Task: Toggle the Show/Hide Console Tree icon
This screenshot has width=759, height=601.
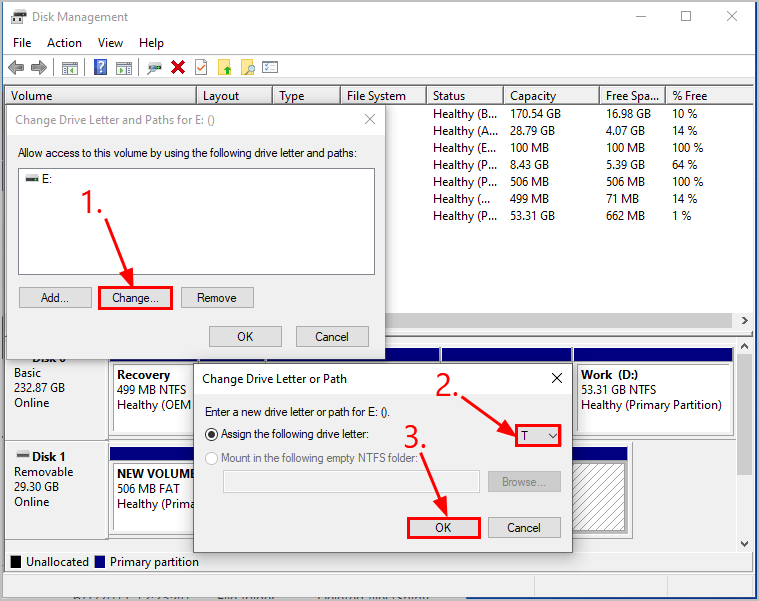Action: point(70,68)
